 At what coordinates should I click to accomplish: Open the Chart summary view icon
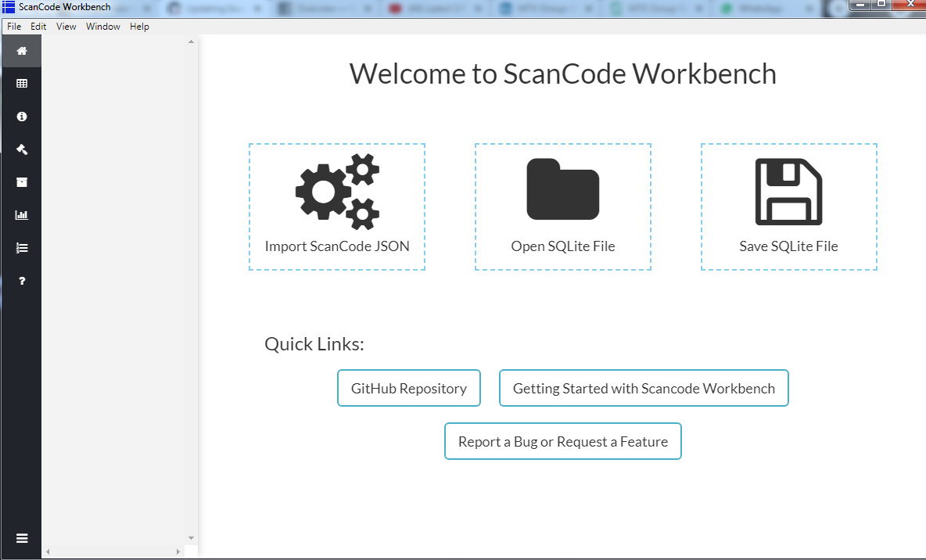point(22,215)
